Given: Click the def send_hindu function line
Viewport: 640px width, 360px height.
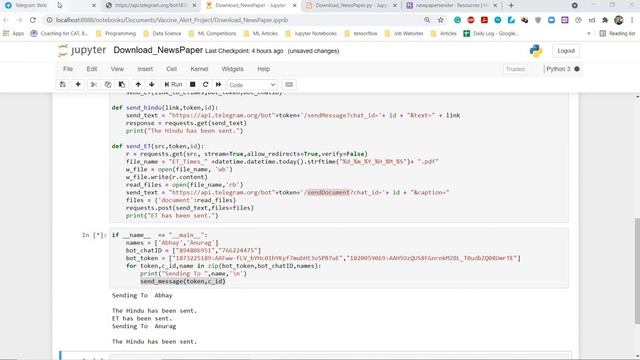Looking at the screenshot, I should pyautogui.click(x=165, y=108).
